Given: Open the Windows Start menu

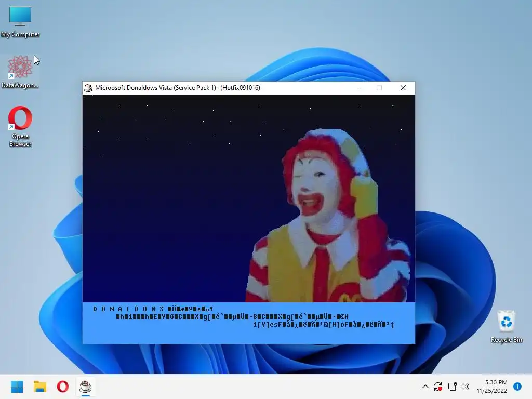Looking at the screenshot, I should click(x=17, y=387).
